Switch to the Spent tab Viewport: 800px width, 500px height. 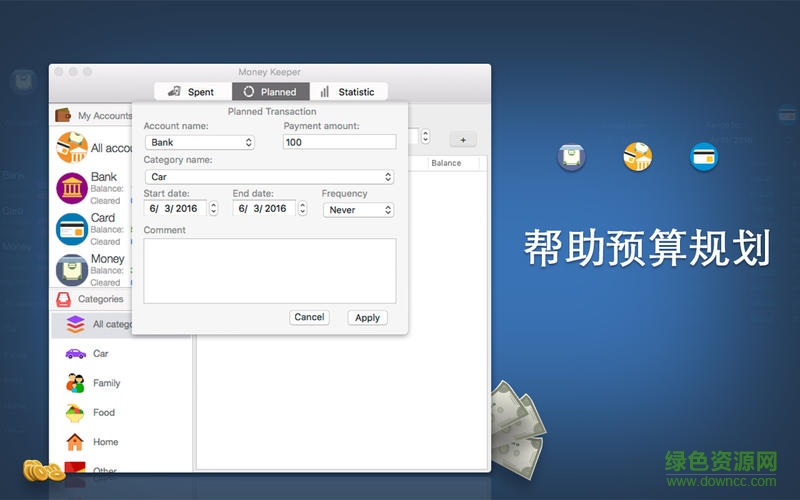tap(193, 92)
